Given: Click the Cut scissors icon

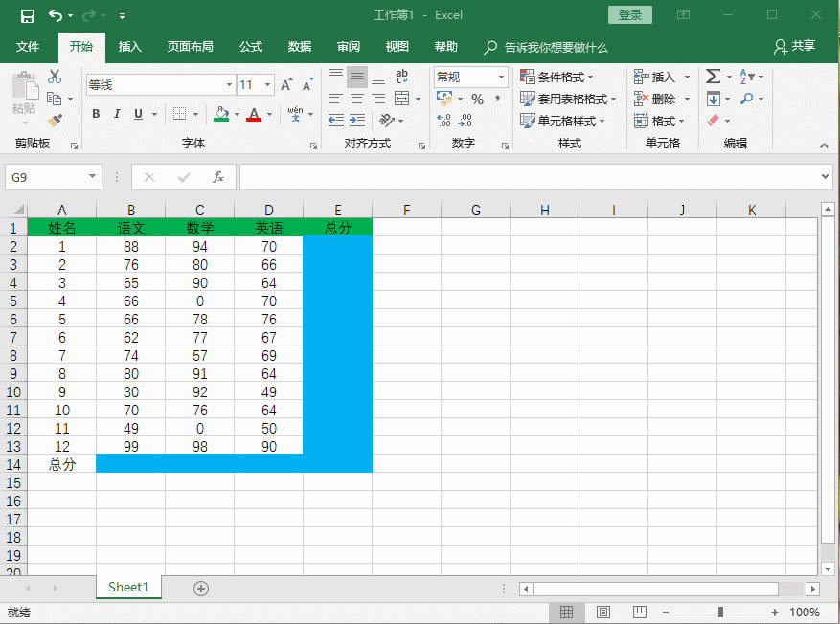Looking at the screenshot, I should 55,77.
